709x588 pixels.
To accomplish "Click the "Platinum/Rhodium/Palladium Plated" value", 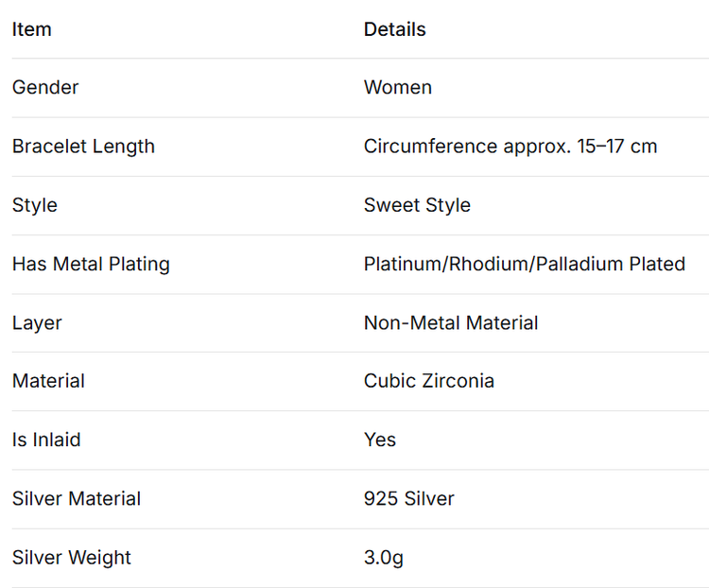I will coord(525,264).
